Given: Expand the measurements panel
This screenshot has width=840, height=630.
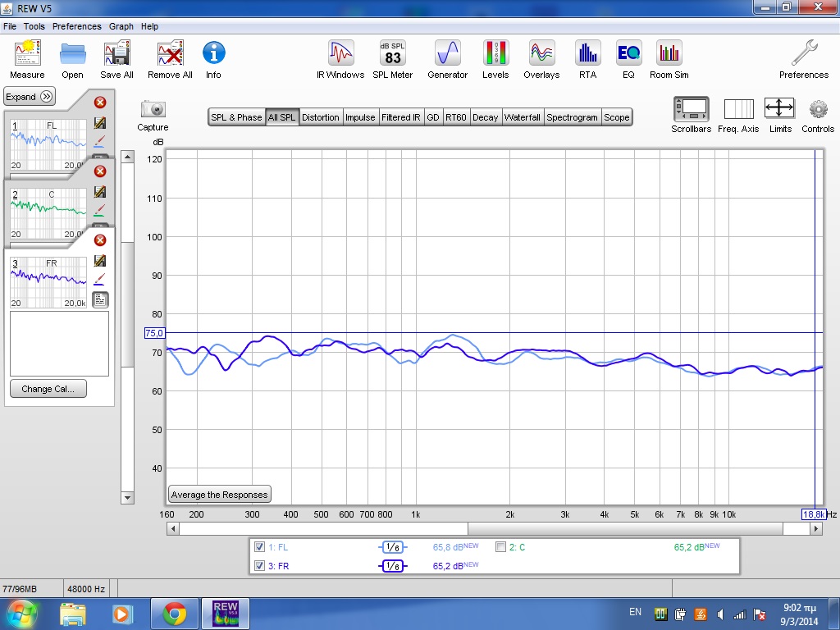Looking at the screenshot, I should (x=30, y=97).
